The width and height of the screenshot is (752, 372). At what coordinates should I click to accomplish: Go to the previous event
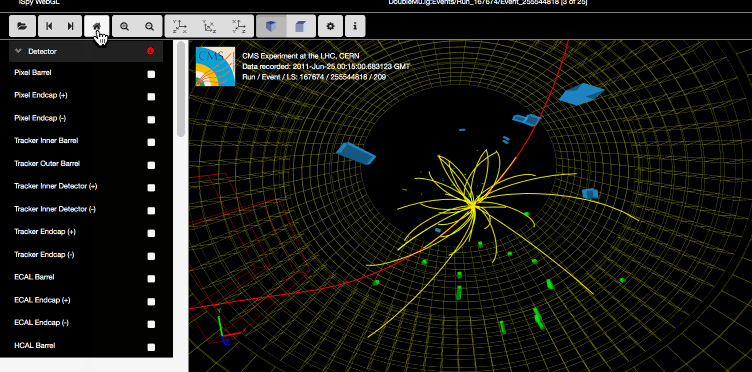pyautogui.click(x=49, y=26)
